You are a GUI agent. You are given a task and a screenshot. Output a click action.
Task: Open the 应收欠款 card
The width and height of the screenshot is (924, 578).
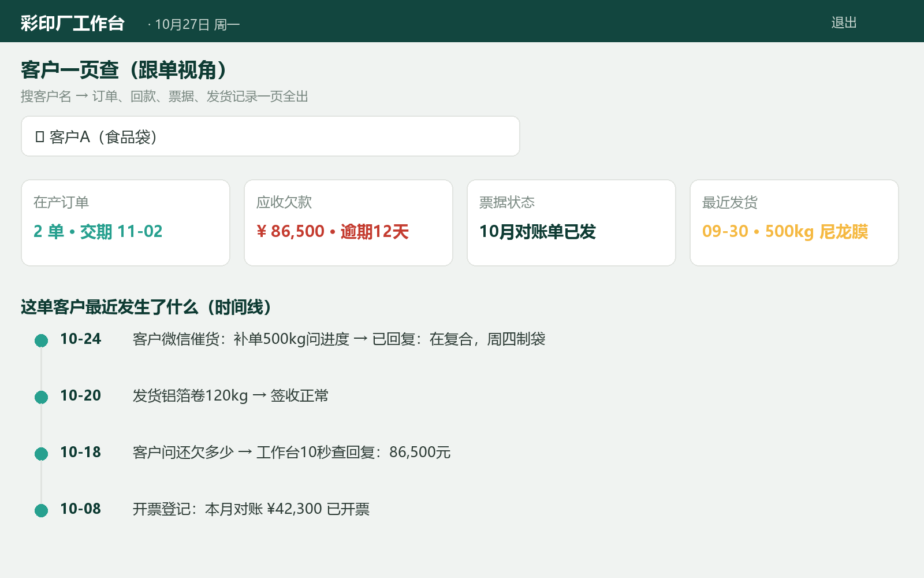(348, 223)
